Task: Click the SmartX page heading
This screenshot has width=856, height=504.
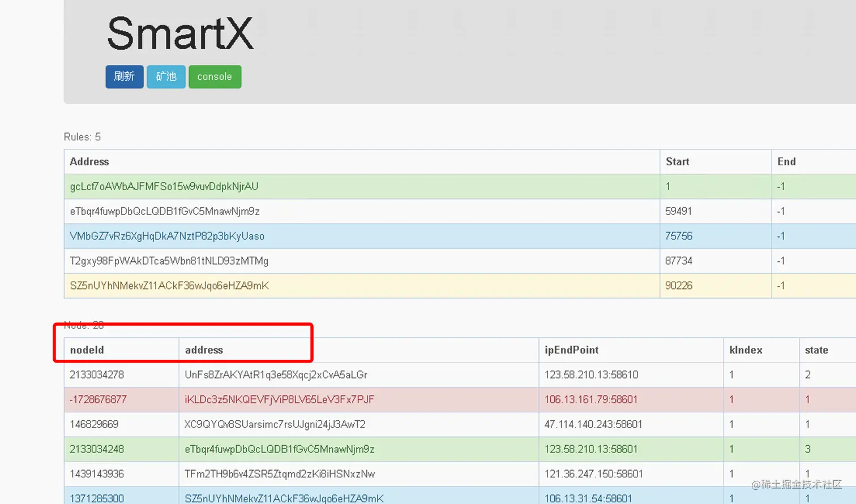Action: point(180,33)
